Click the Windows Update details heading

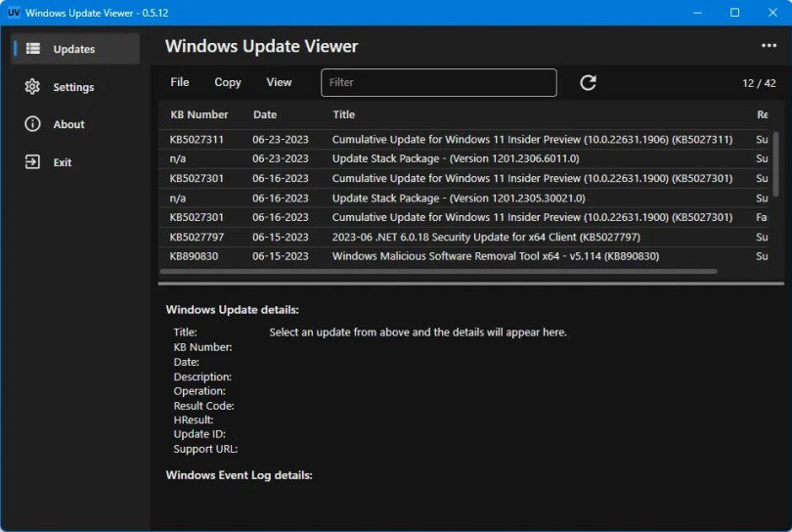click(x=233, y=310)
